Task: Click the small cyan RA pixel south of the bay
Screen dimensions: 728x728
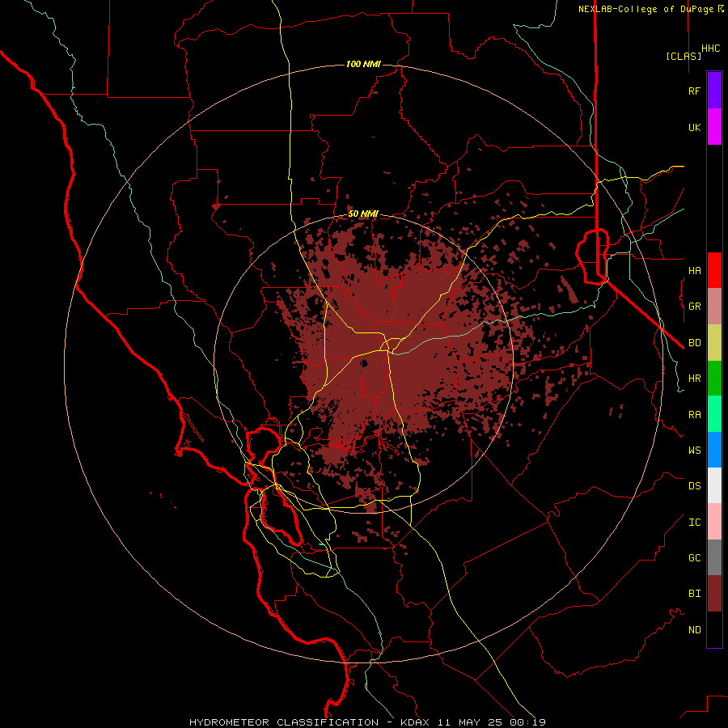Action: pyautogui.click(x=321, y=544)
